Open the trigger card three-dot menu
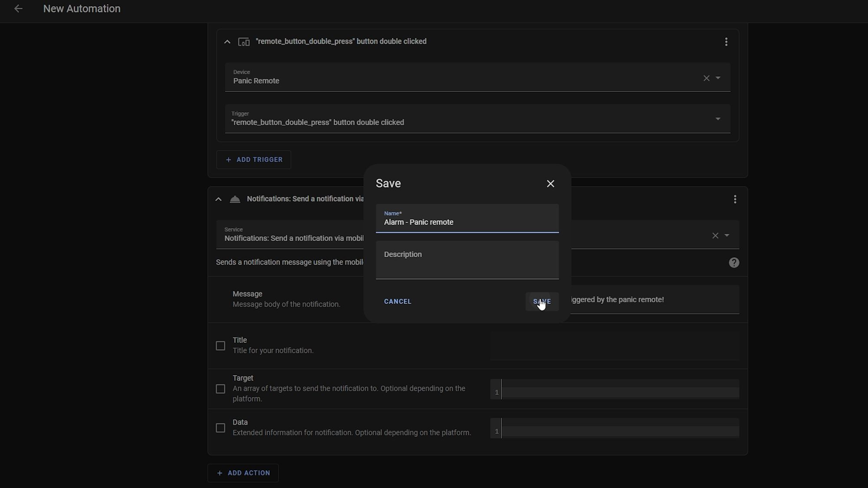868x488 pixels. [726, 42]
